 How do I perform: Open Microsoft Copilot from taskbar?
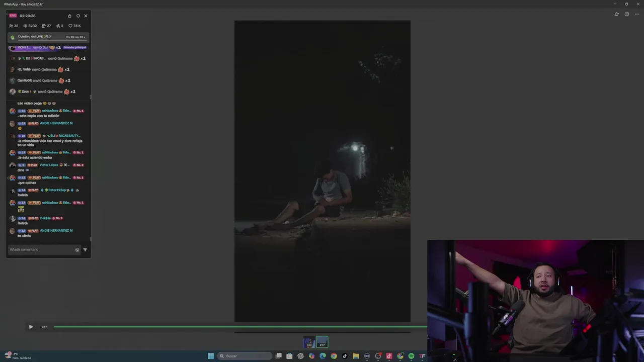click(x=311, y=356)
